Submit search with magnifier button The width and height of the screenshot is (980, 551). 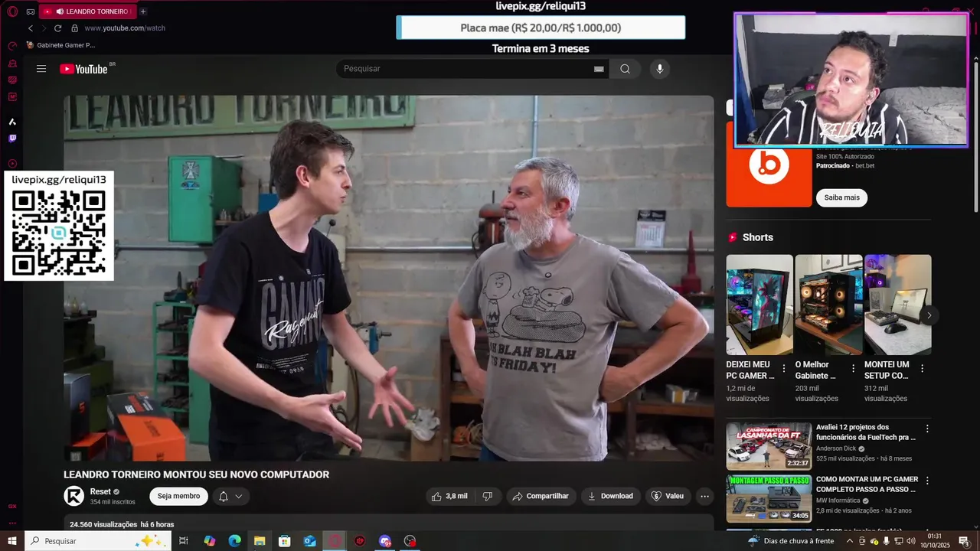coord(625,69)
